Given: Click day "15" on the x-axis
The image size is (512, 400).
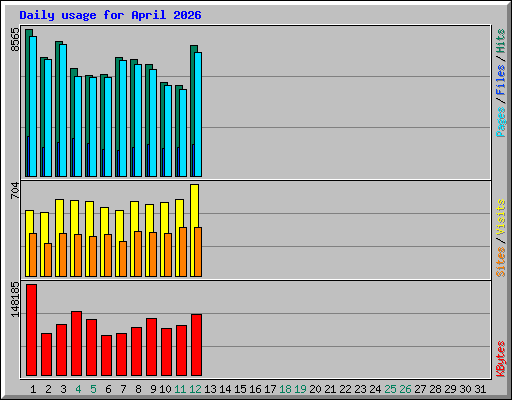Looking at the screenshot, I should pos(240,389).
